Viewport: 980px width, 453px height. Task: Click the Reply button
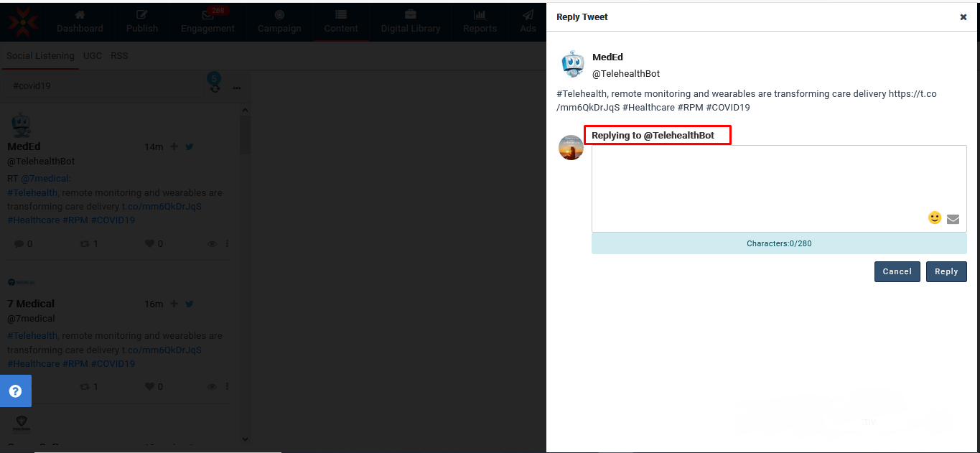(946, 271)
